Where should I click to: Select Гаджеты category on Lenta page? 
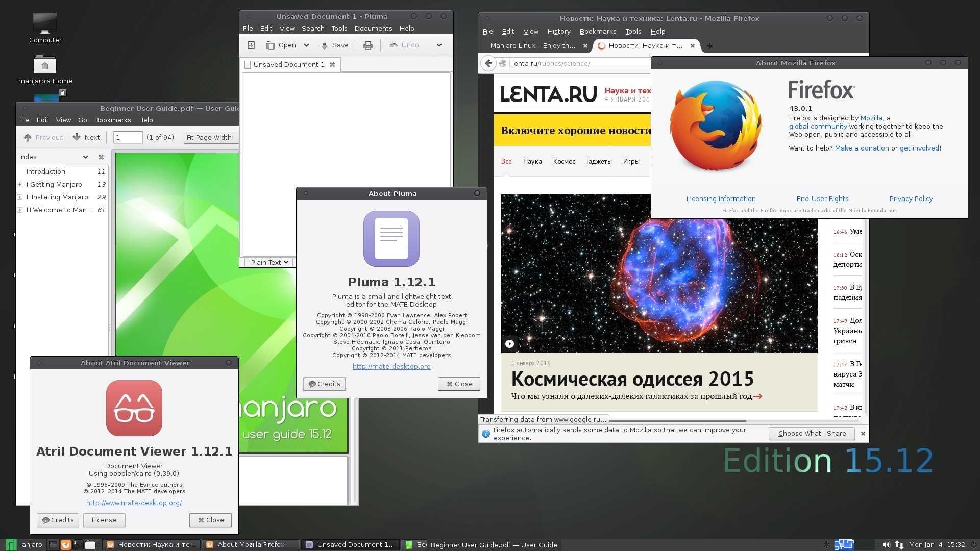(599, 162)
